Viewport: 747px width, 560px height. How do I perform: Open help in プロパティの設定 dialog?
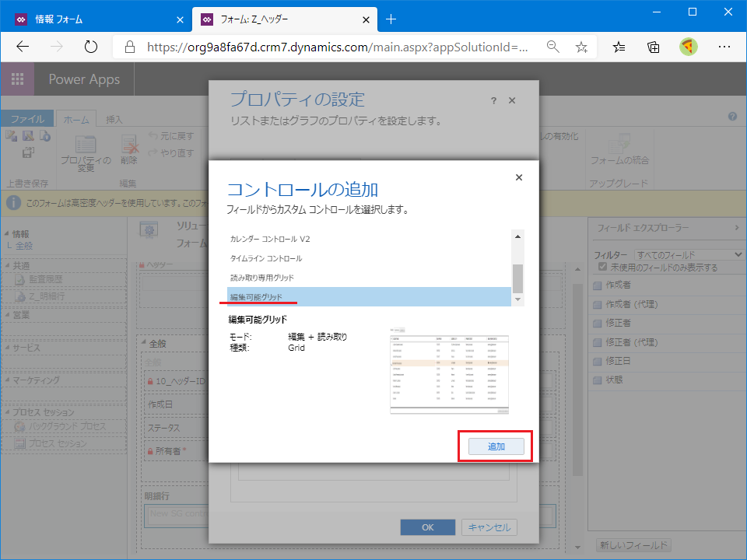click(x=493, y=100)
